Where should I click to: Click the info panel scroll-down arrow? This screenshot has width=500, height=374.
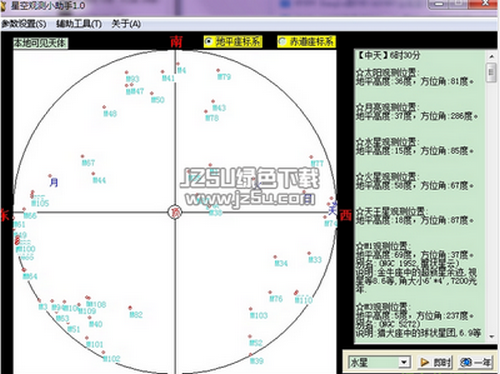click(491, 337)
